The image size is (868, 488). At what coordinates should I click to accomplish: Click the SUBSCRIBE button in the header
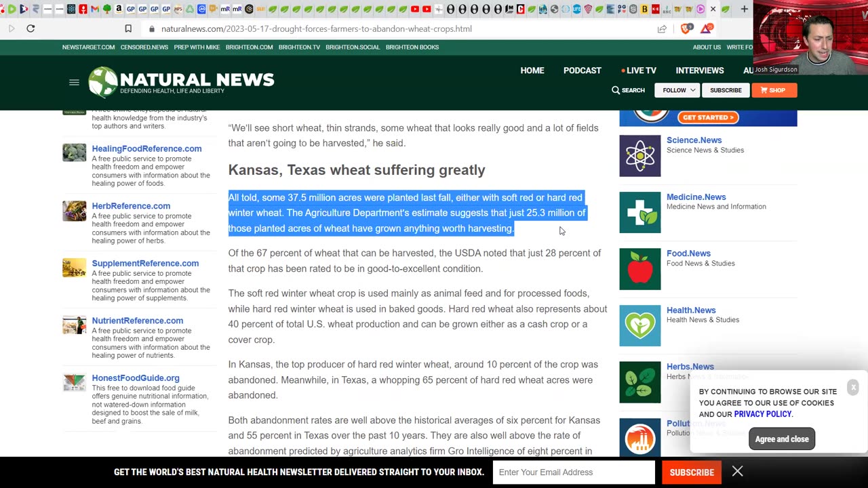726,90
